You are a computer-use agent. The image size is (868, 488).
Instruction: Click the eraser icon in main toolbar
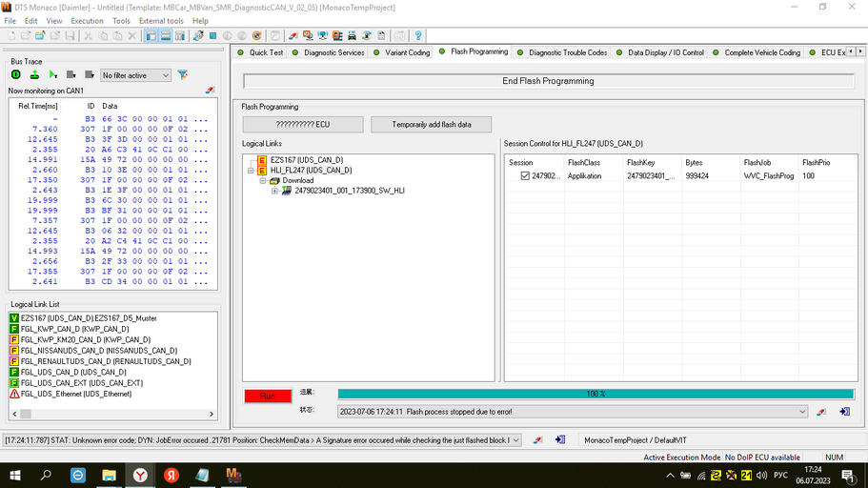(293, 36)
